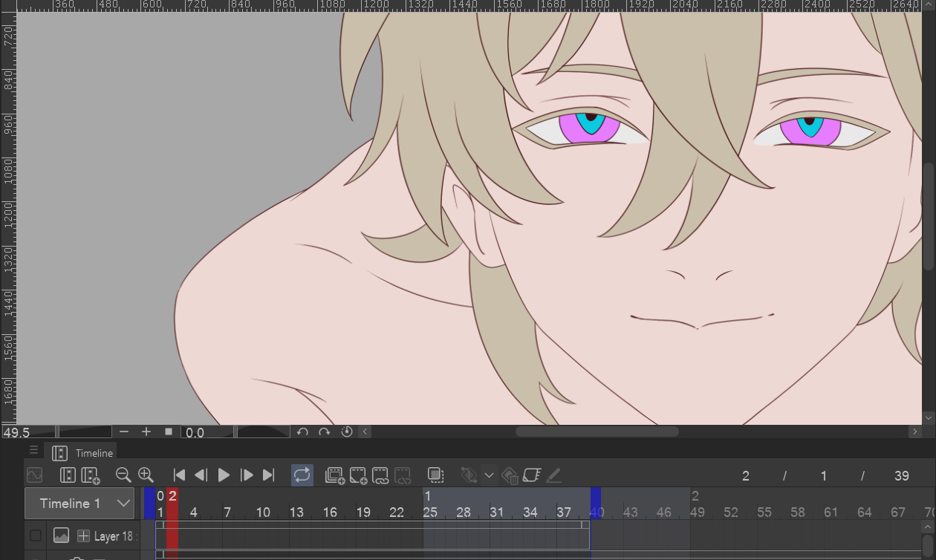Zoom in the timeline view
This screenshot has height=560, width=936.
pyautogui.click(x=146, y=475)
